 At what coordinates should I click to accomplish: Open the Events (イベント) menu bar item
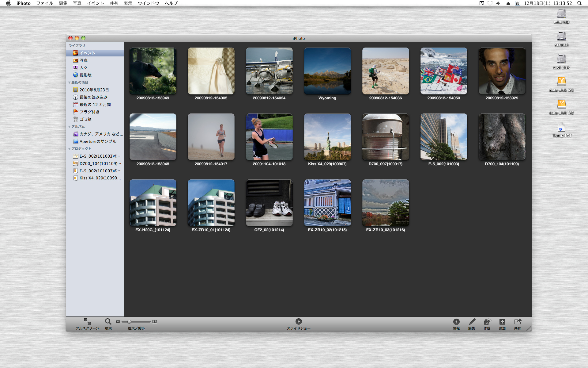pos(95,3)
